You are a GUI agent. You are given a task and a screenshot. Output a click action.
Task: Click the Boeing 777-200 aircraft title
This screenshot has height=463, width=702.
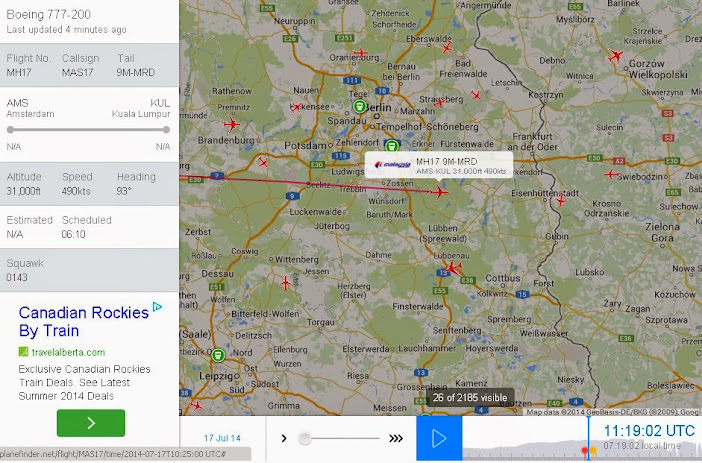click(49, 14)
